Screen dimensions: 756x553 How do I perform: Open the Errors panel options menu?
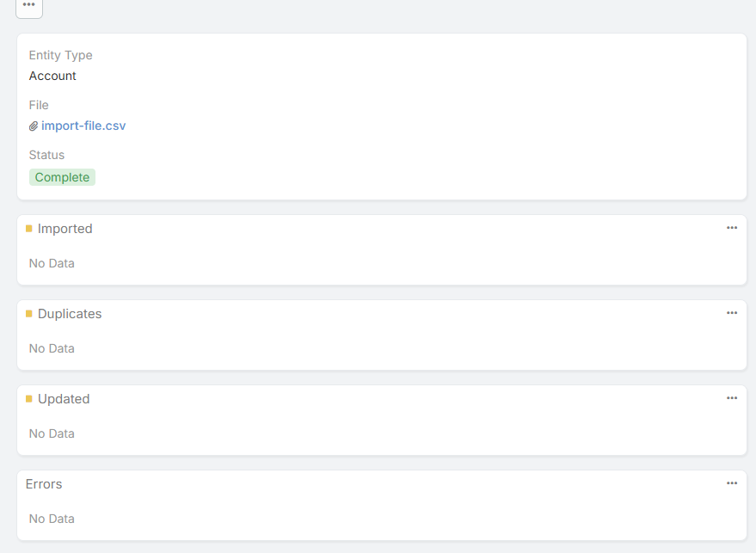[732, 483]
